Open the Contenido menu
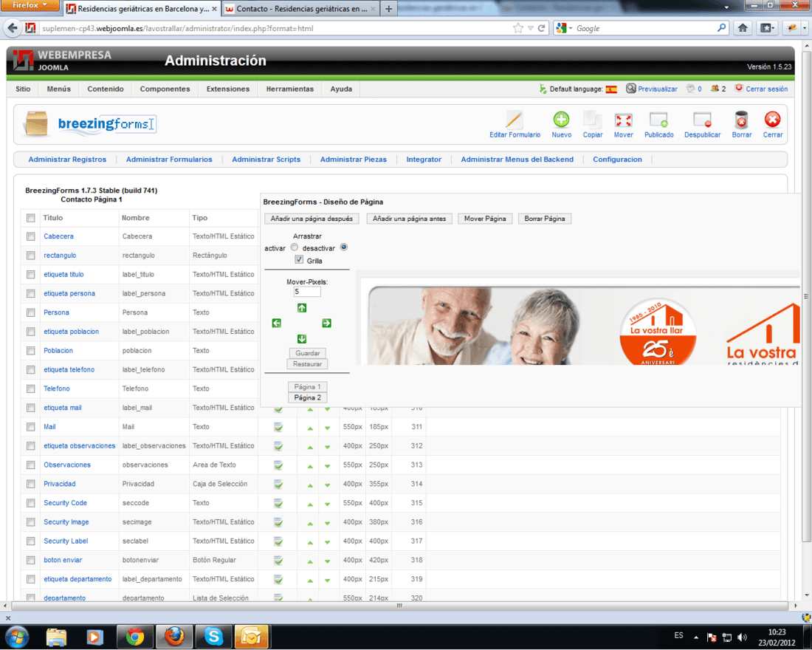Screen dimensions: 812x650 105,89
